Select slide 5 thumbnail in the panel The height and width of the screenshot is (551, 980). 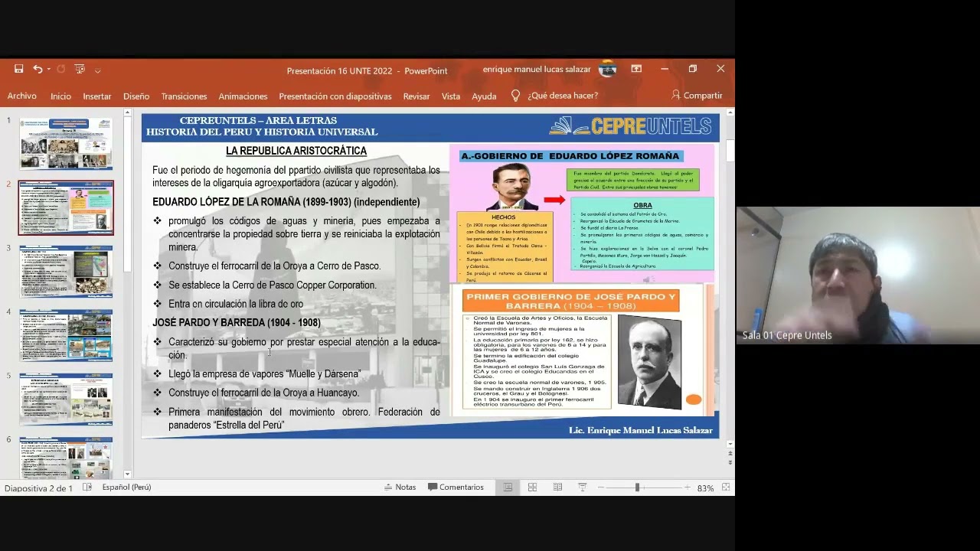(66, 399)
